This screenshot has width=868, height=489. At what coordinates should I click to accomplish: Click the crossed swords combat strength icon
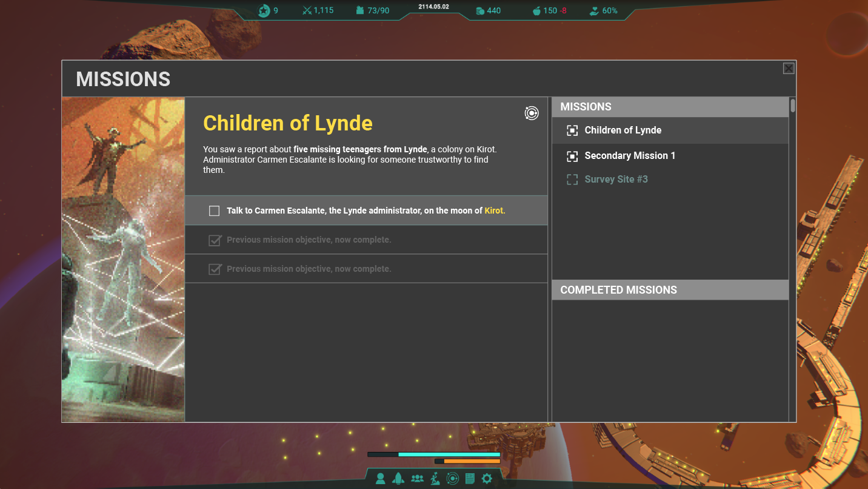point(307,10)
